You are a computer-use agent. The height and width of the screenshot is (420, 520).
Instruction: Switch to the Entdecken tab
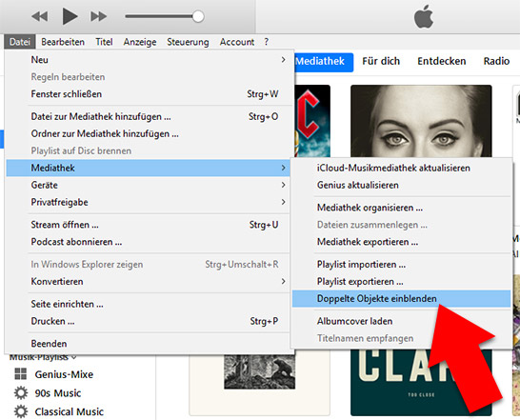coord(441,61)
